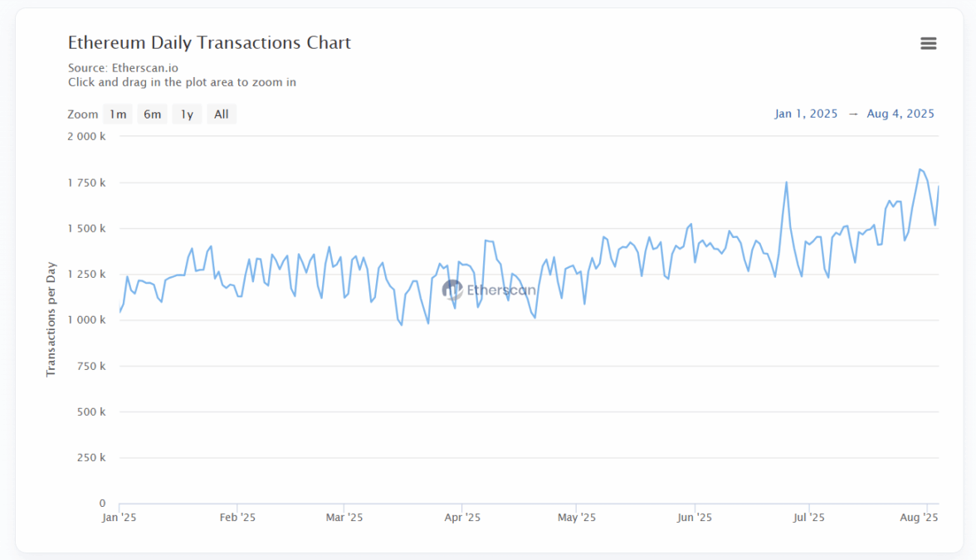Image resolution: width=976 pixels, height=560 pixels.
Task: Click the 2 000 k y-axis label
Action: click(x=86, y=136)
